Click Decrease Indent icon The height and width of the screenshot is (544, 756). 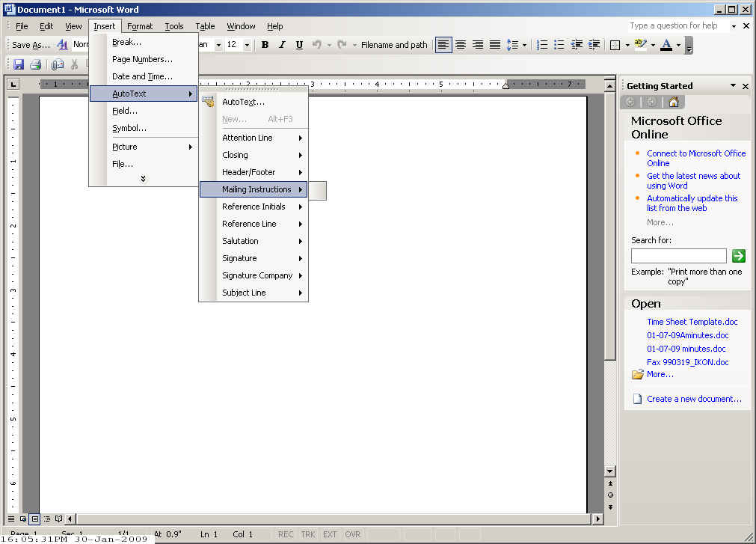coord(577,45)
